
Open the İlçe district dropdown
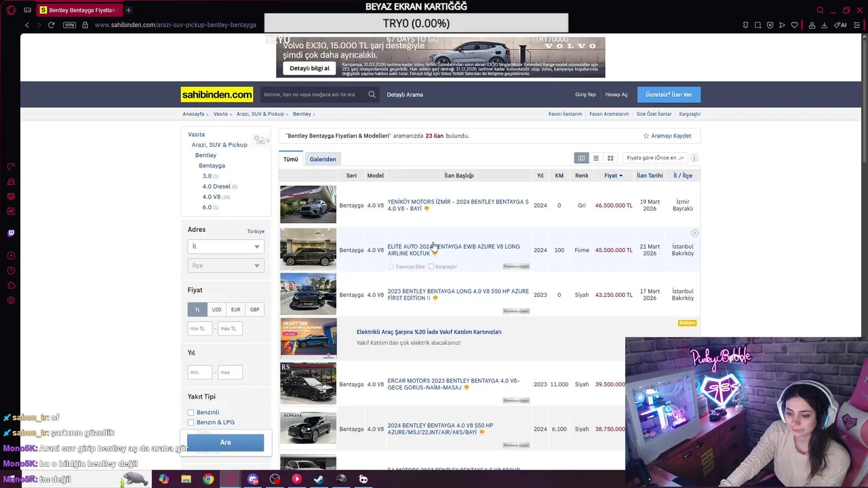click(x=225, y=266)
